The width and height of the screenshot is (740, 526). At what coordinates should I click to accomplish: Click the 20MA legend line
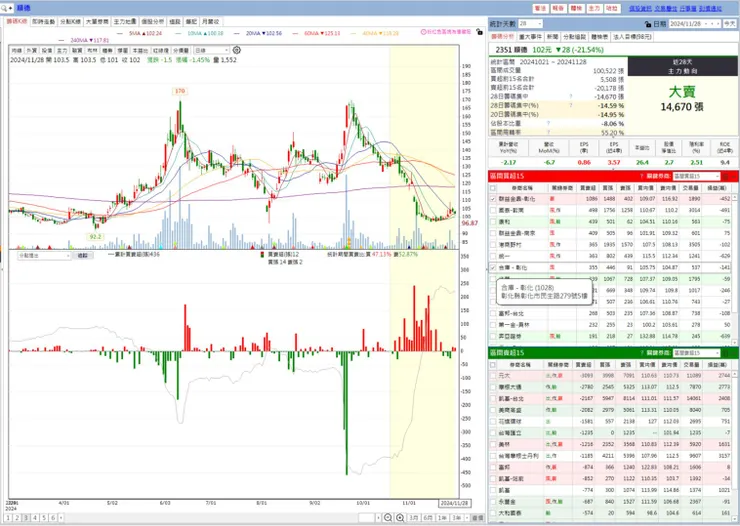[258, 33]
